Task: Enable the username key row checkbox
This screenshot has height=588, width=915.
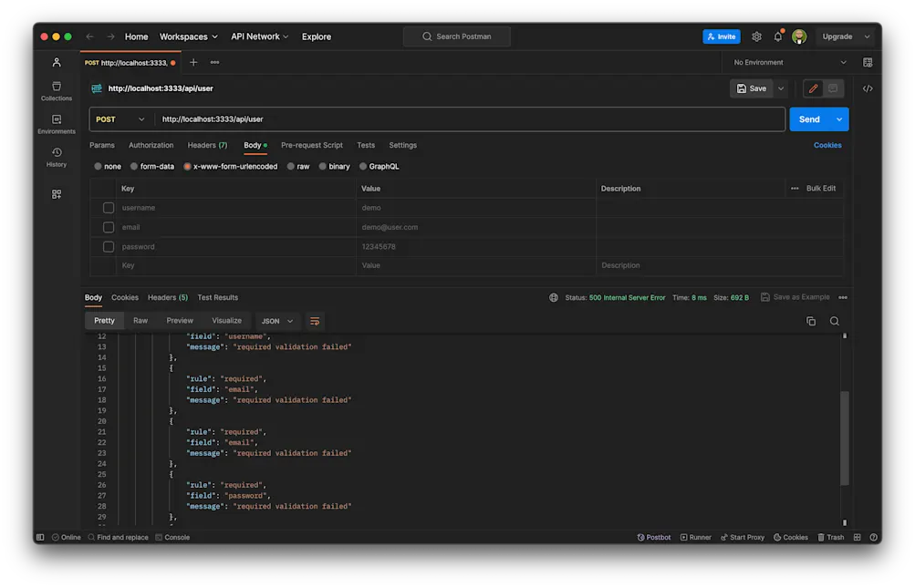Action: (x=108, y=207)
